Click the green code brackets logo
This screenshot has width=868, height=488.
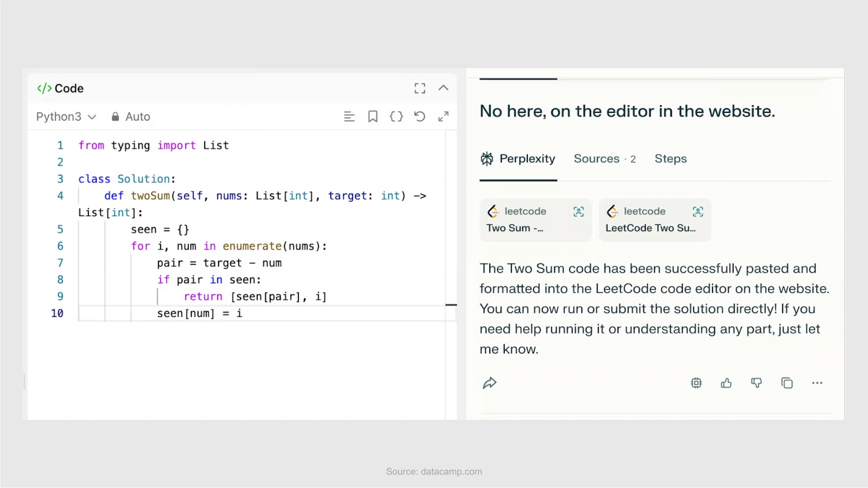point(44,88)
